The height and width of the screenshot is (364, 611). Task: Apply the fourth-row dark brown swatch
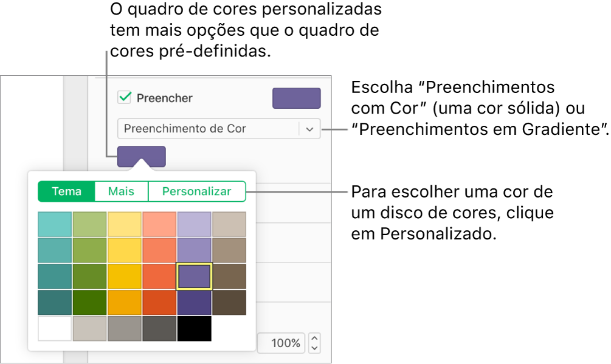229,302
